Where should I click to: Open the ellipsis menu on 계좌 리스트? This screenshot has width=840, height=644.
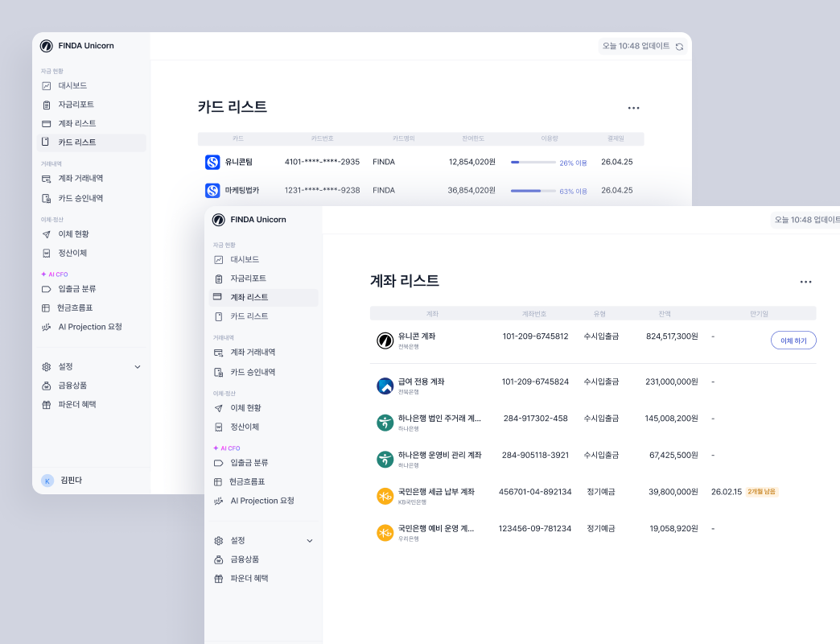click(x=805, y=281)
